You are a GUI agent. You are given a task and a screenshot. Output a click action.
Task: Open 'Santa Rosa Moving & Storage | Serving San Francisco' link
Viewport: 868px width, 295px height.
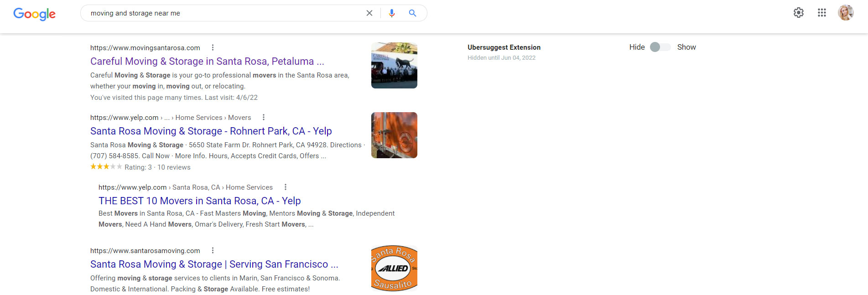[214, 264]
